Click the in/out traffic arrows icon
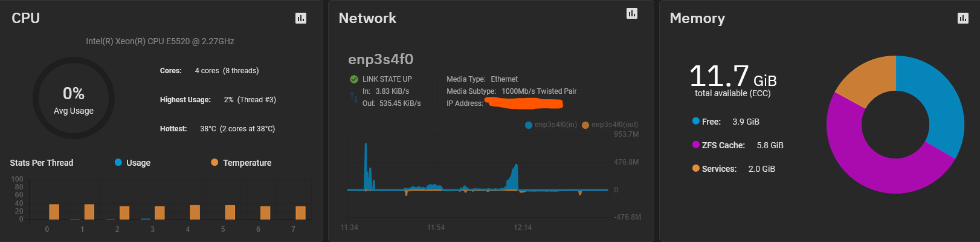980x242 pixels. coord(354,97)
